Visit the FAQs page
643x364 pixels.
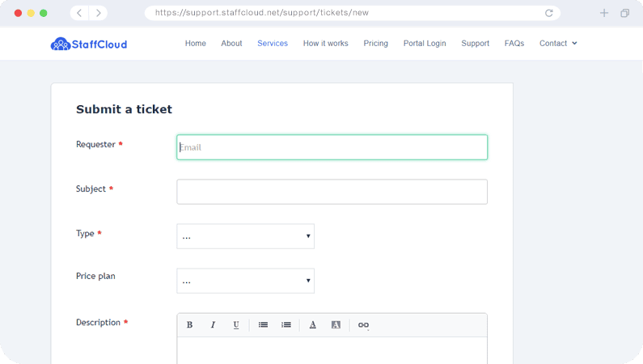514,43
